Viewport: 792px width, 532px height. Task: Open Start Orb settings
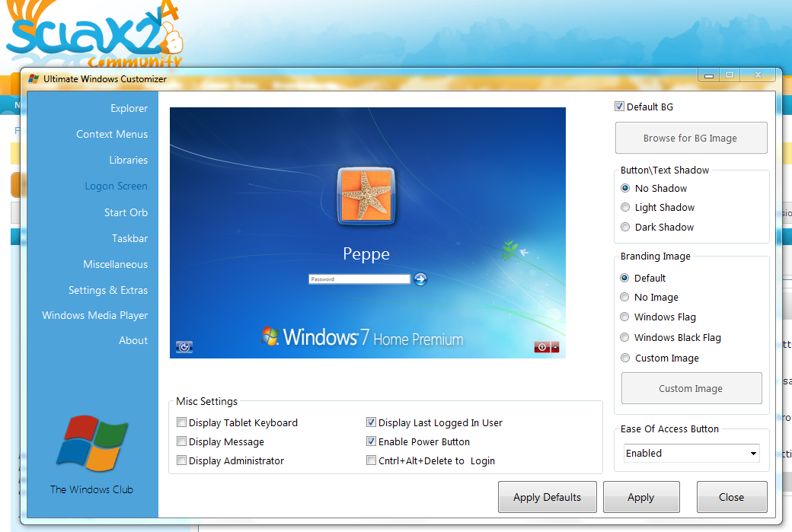[126, 212]
